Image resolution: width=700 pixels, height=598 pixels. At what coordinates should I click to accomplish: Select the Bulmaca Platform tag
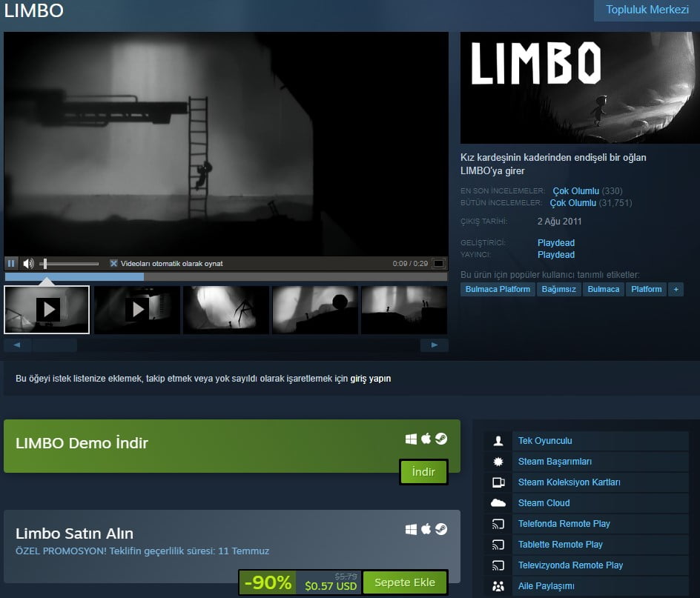[497, 290]
